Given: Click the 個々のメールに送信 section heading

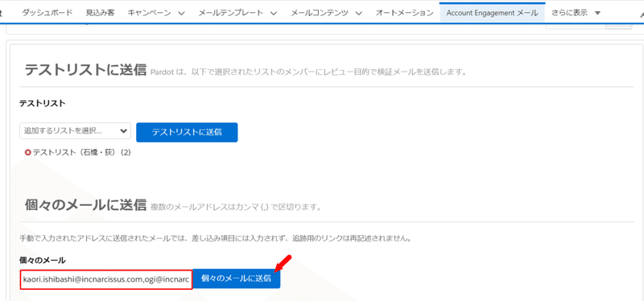Looking at the screenshot, I should [x=85, y=204].
